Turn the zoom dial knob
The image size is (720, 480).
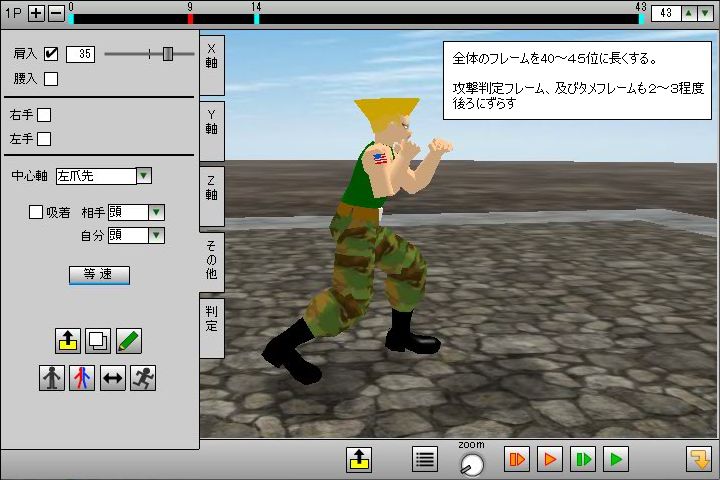(472, 464)
